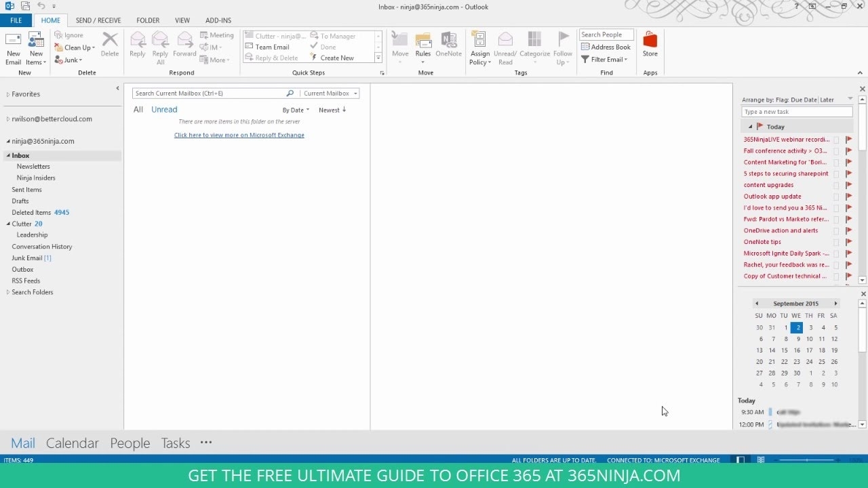Collapse the Clutter folder
The width and height of the screenshot is (868, 488).
tap(8, 224)
